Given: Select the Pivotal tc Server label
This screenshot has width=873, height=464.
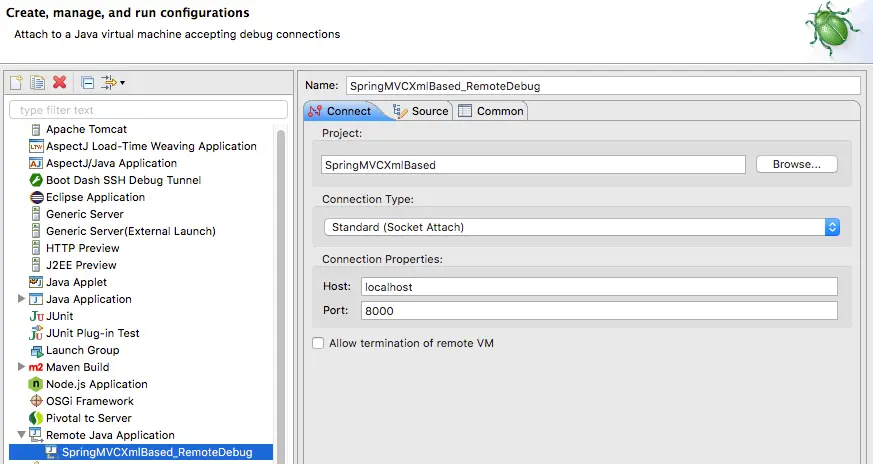Looking at the screenshot, I should click(x=89, y=418).
